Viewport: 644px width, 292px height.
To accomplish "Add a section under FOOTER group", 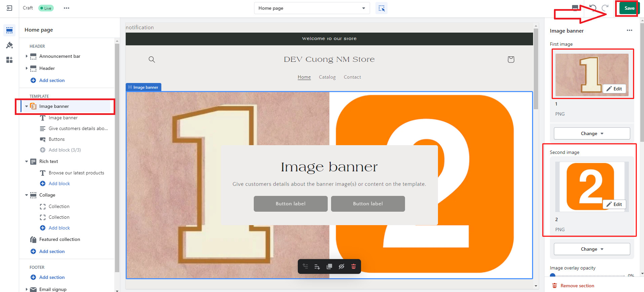I will point(48,277).
